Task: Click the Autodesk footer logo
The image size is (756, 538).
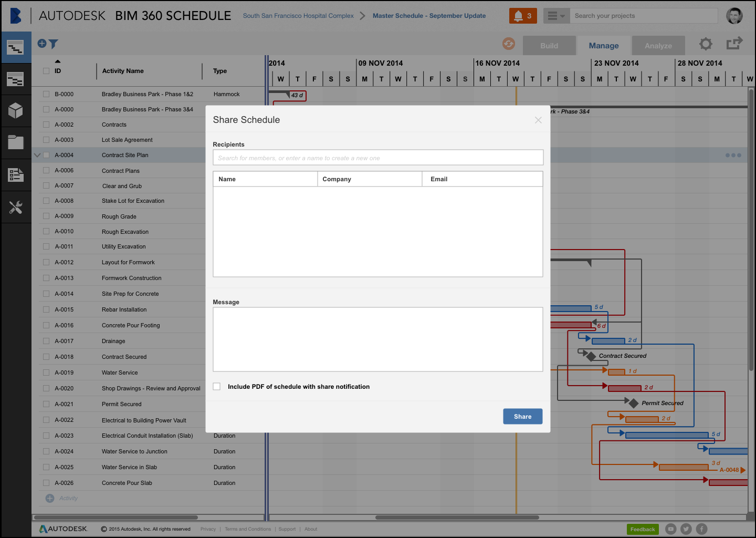Action: click(x=64, y=529)
